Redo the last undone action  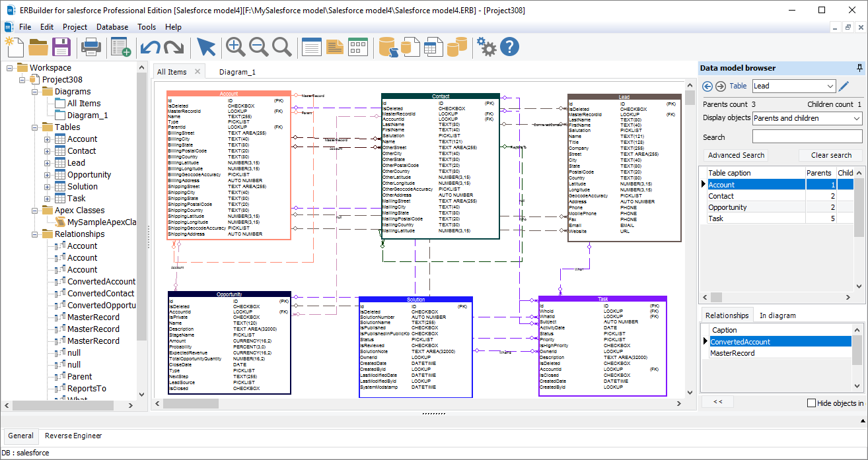coord(174,47)
